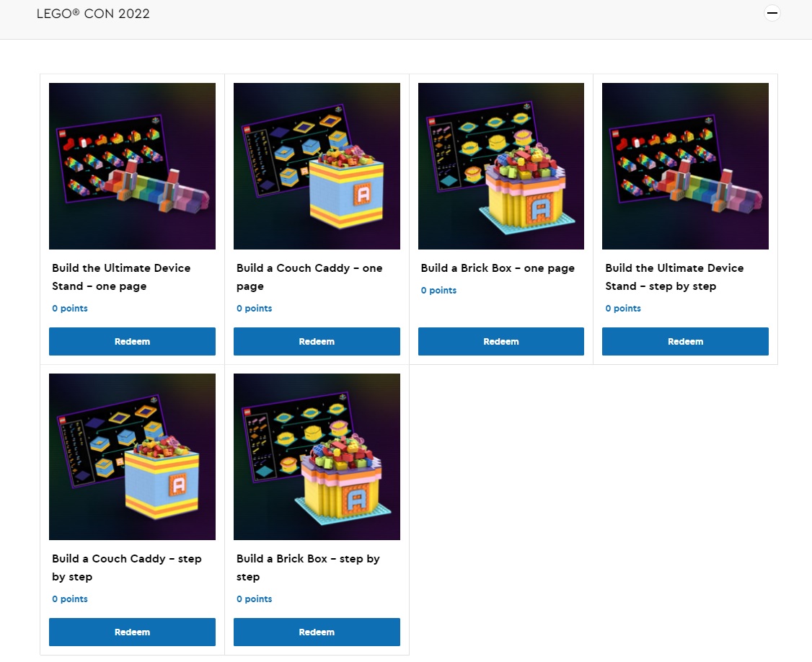
Task: Redeem Couch Caddy one page reward
Action: pyautogui.click(x=317, y=341)
